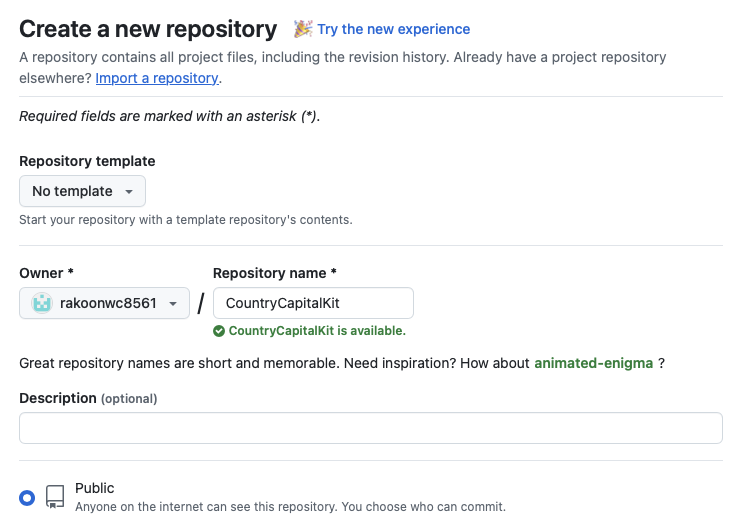Click the Repository template label

coord(87,161)
